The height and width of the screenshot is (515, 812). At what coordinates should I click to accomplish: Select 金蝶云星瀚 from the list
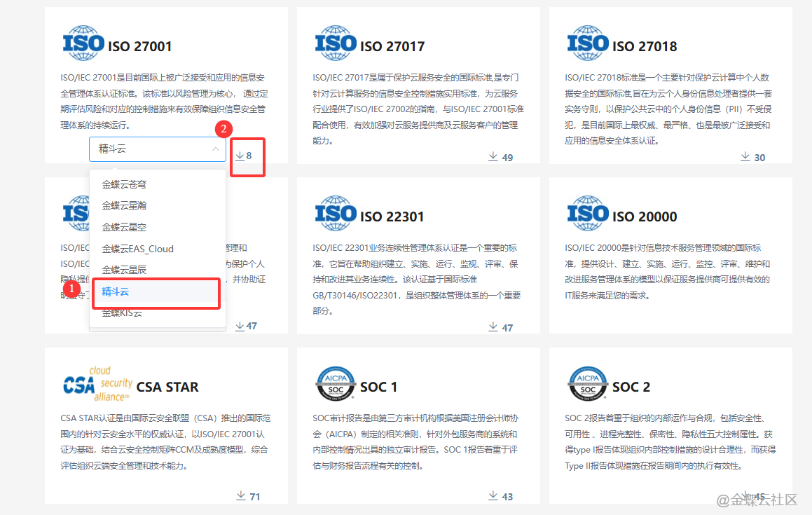click(x=158, y=206)
